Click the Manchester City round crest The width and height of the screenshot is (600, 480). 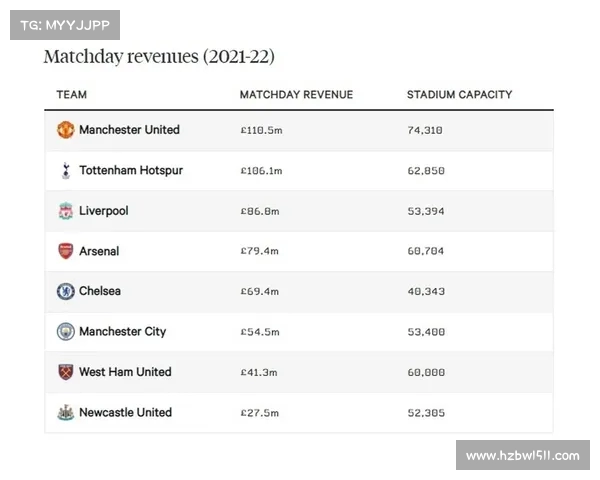point(65,331)
